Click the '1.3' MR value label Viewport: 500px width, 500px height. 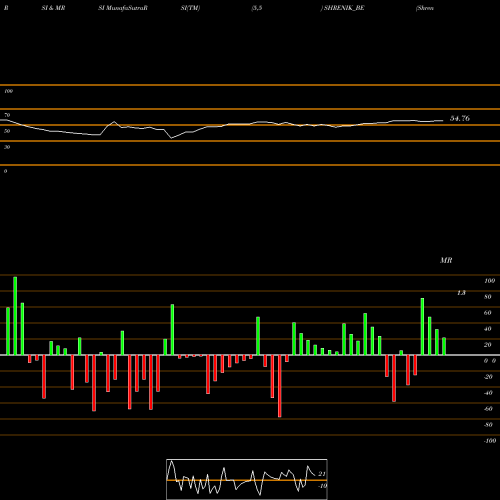click(x=461, y=293)
